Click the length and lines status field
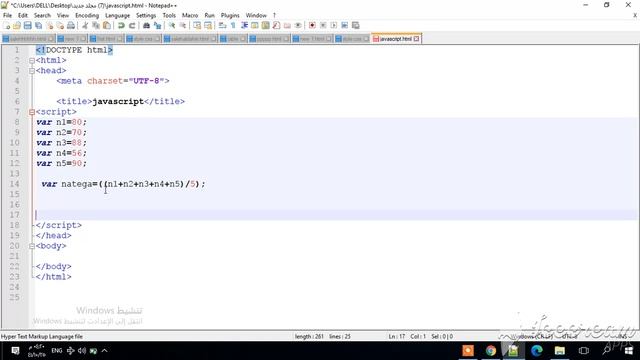This screenshot has width=640, height=360. click(322, 336)
